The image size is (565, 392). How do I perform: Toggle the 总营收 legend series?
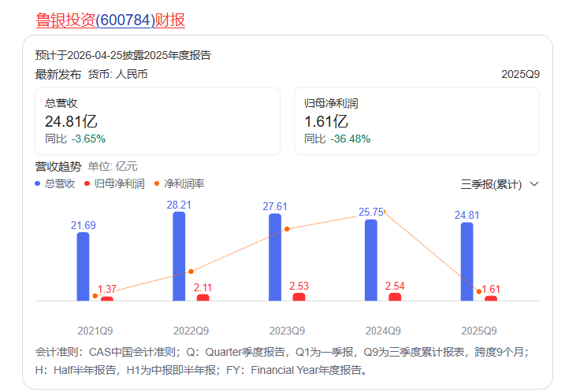coord(60,183)
